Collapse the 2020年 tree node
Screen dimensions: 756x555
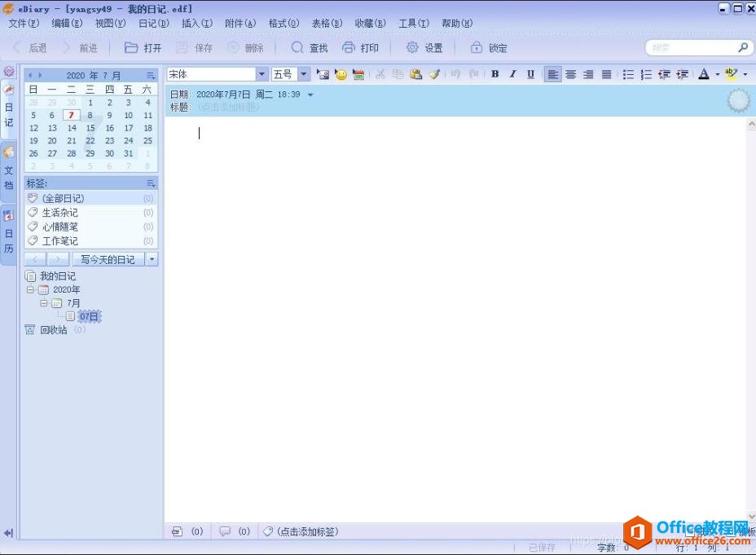click(x=30, y=289)
